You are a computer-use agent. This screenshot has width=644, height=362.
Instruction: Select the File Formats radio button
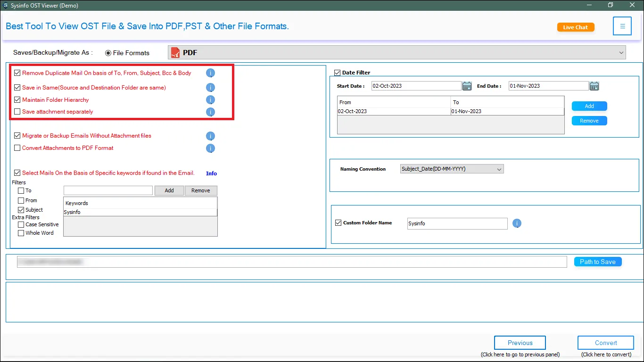(108, 53)
